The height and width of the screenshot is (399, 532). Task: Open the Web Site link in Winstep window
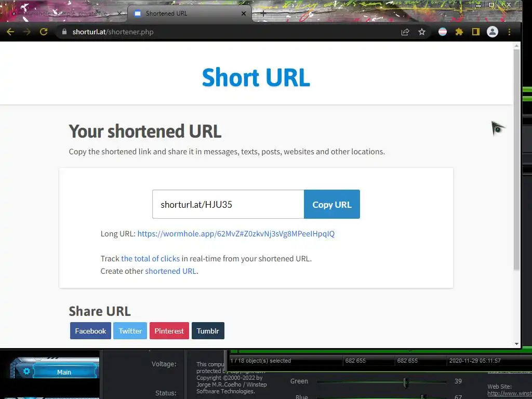click(x=509, y=393)
